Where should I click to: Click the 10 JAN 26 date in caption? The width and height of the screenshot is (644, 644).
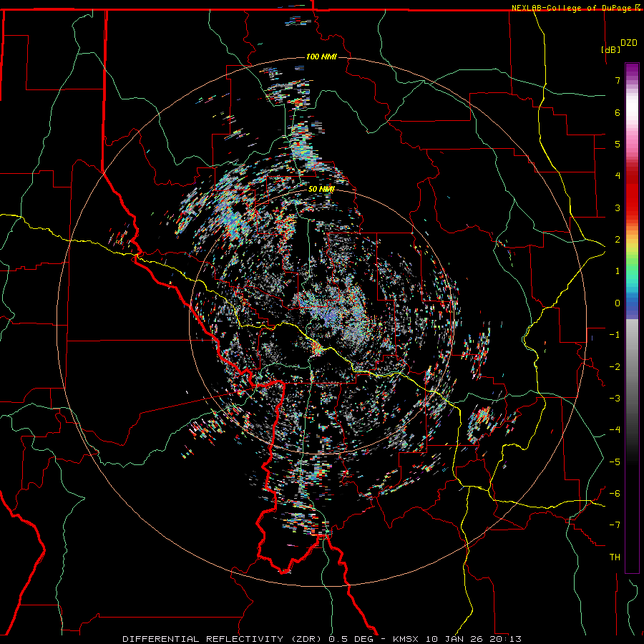[454, 638]
